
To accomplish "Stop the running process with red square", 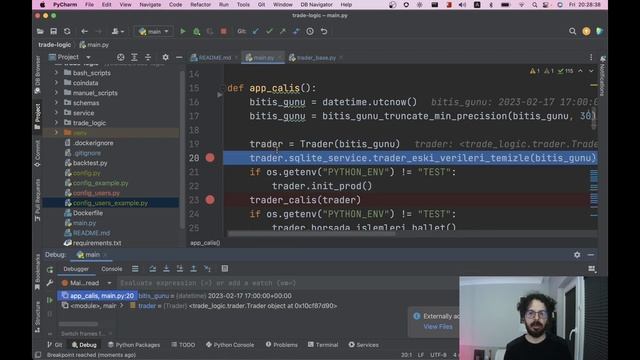I will click(223, 31).
